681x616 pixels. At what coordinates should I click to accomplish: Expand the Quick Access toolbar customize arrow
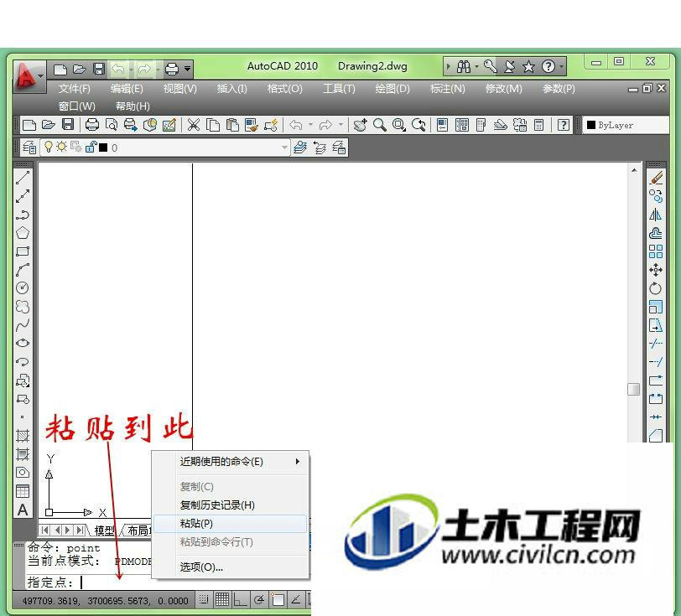(188, 69)
